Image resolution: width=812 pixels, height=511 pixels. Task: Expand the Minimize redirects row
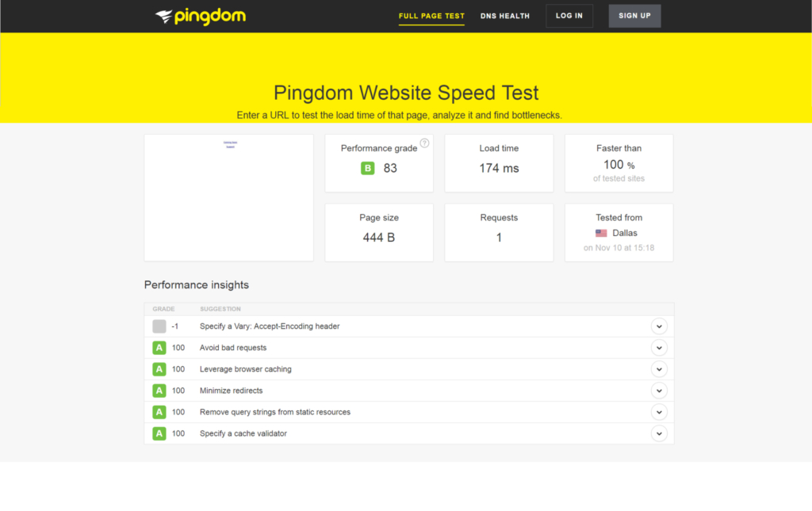pyautogui.click(x=659, y=391)
